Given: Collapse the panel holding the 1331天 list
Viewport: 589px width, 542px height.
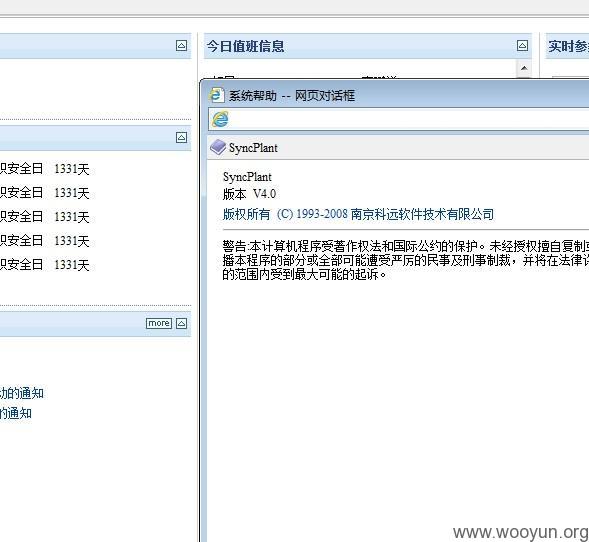Looking at the screenshot, I should pyautogui.click(x=181, y=137).
